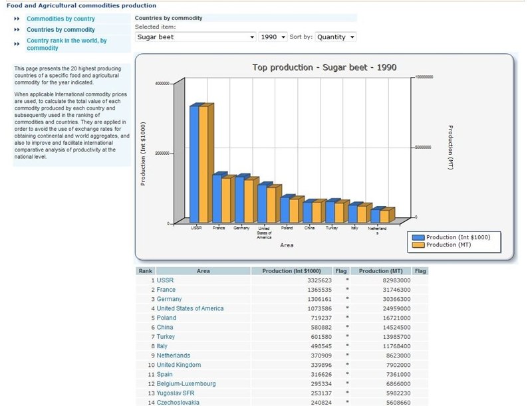Open Italy in the table

click(162, 346)
